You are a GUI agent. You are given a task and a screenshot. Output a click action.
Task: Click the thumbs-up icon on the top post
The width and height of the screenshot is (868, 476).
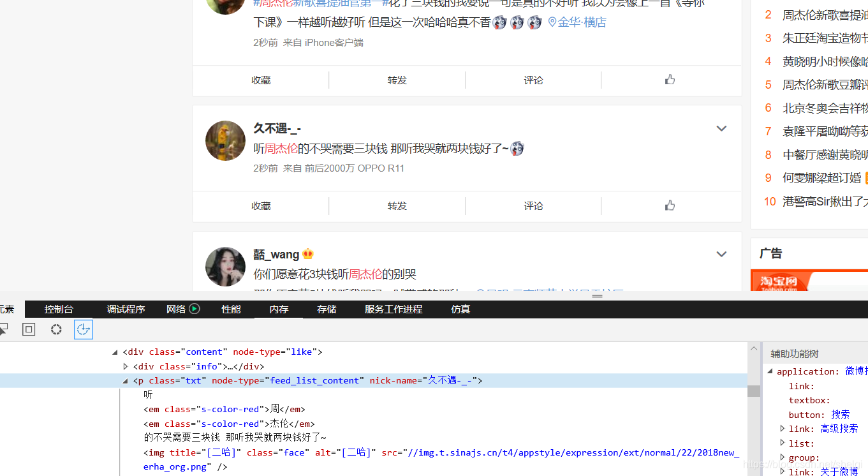[670, 78]
